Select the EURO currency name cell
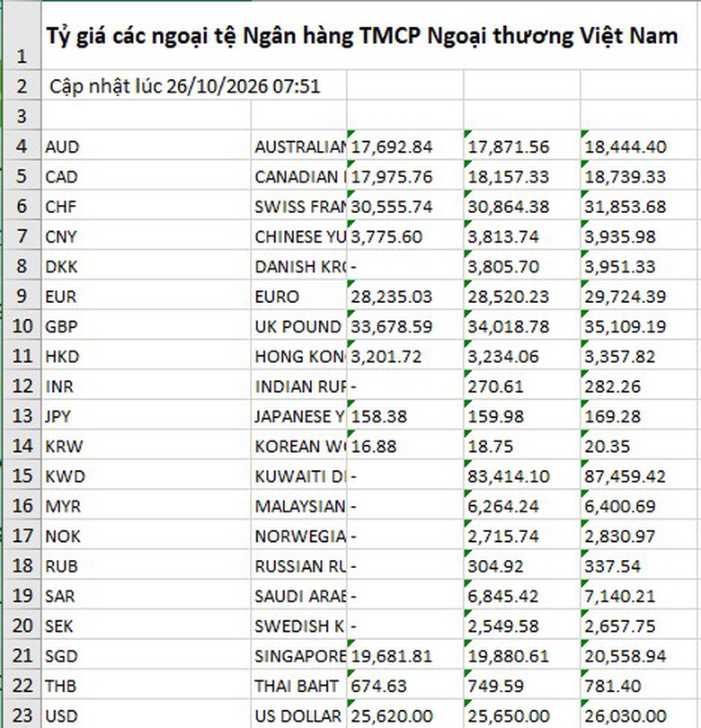 click(298, 296)
